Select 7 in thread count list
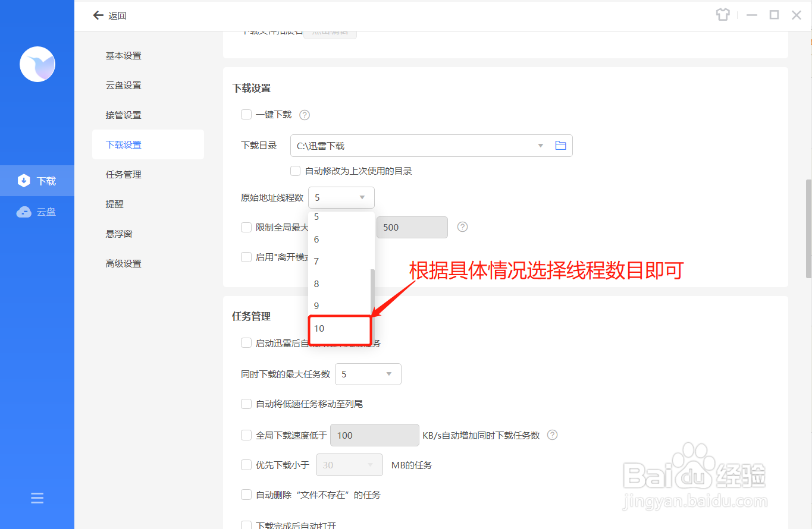 click(x=340, y=262)
